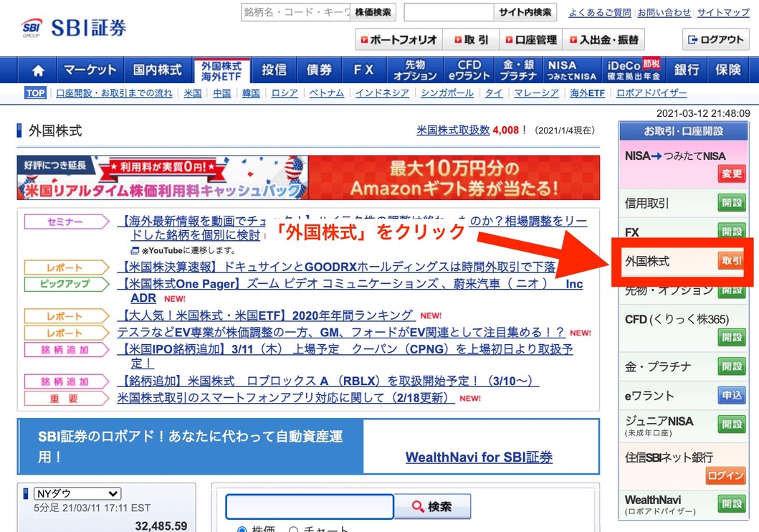
Task: Select the 外国株式 海外ETF tab
Action: click(x=221, y=71)
